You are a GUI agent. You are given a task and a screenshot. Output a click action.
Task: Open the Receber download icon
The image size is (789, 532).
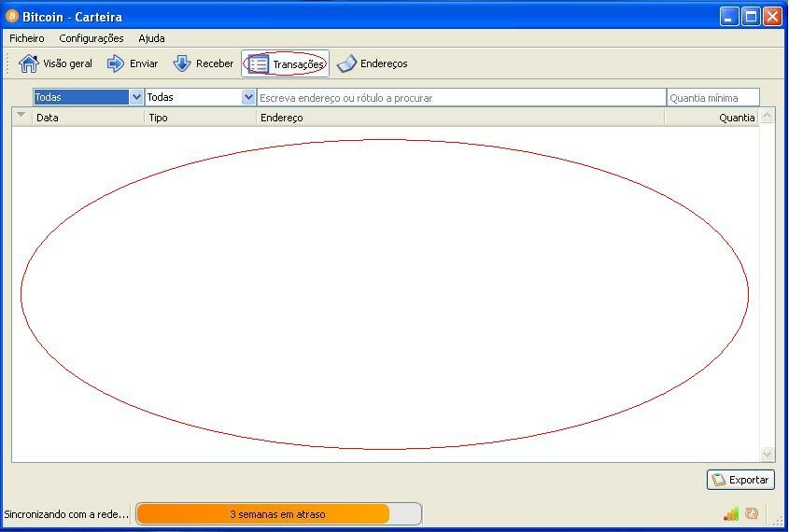[182, 63]
